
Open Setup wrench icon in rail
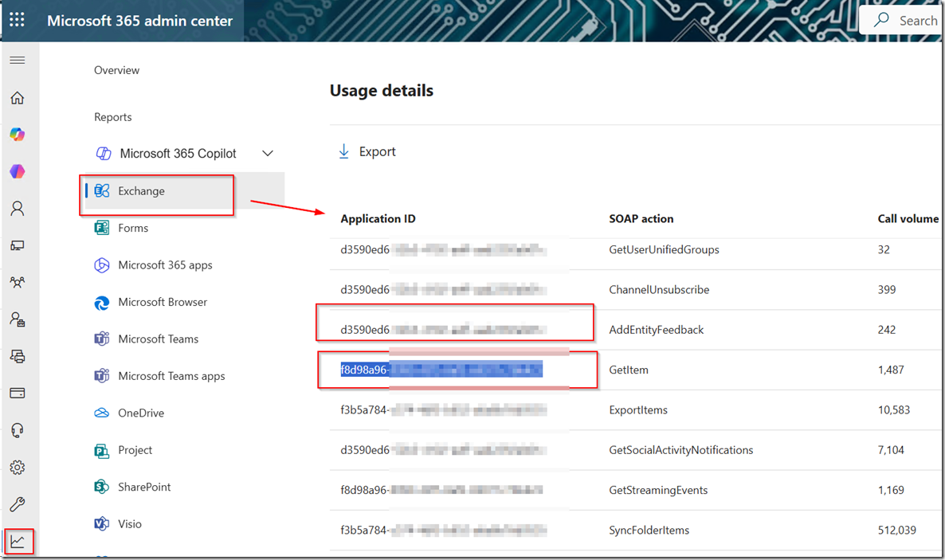pos(18,504)
